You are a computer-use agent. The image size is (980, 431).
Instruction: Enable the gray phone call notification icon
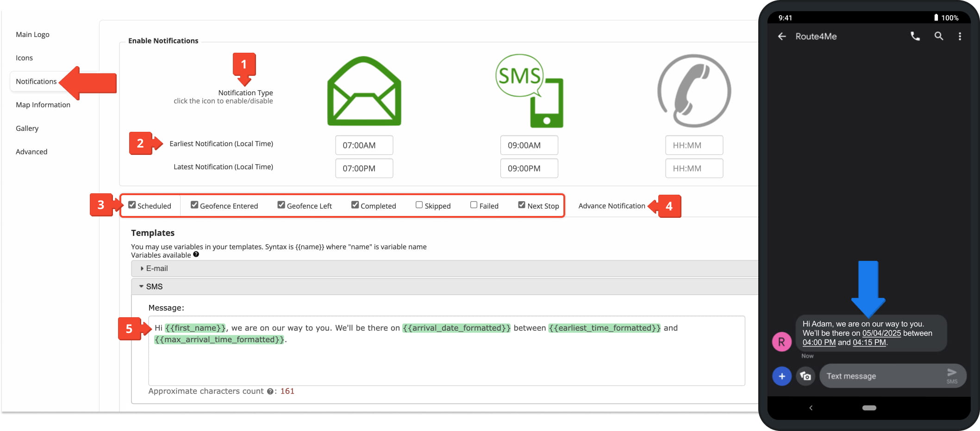[x=694, y=91]
